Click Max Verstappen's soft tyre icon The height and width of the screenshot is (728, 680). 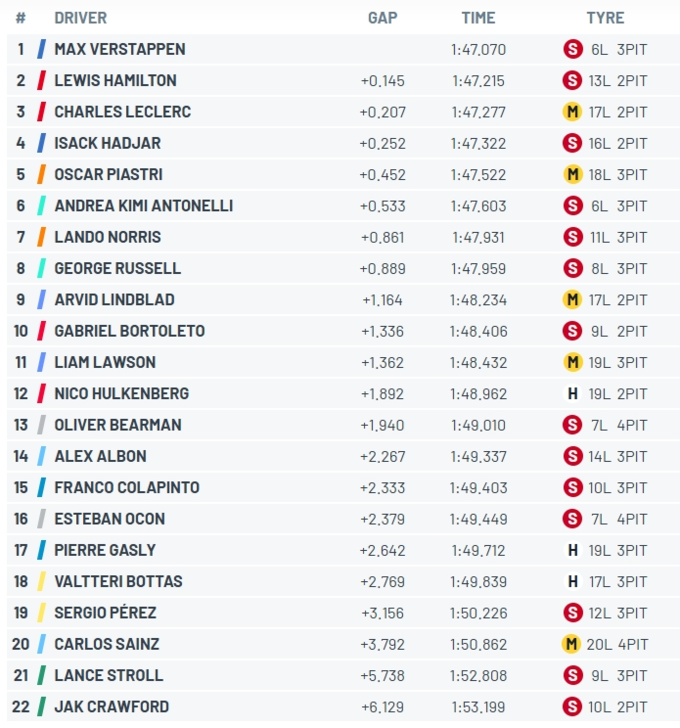[x=573, y=49]
